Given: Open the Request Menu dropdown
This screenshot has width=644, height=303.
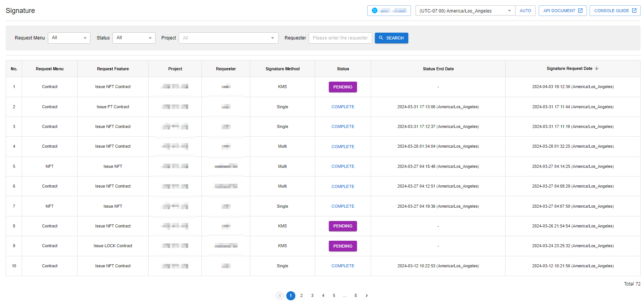Looking at the screenshot, I should [x=69, y=38].
